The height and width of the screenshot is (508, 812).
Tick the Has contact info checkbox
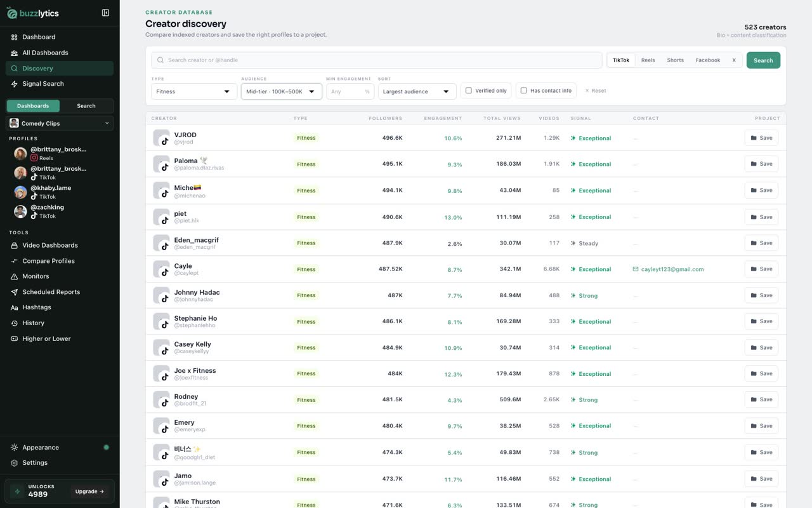(524, 91)
